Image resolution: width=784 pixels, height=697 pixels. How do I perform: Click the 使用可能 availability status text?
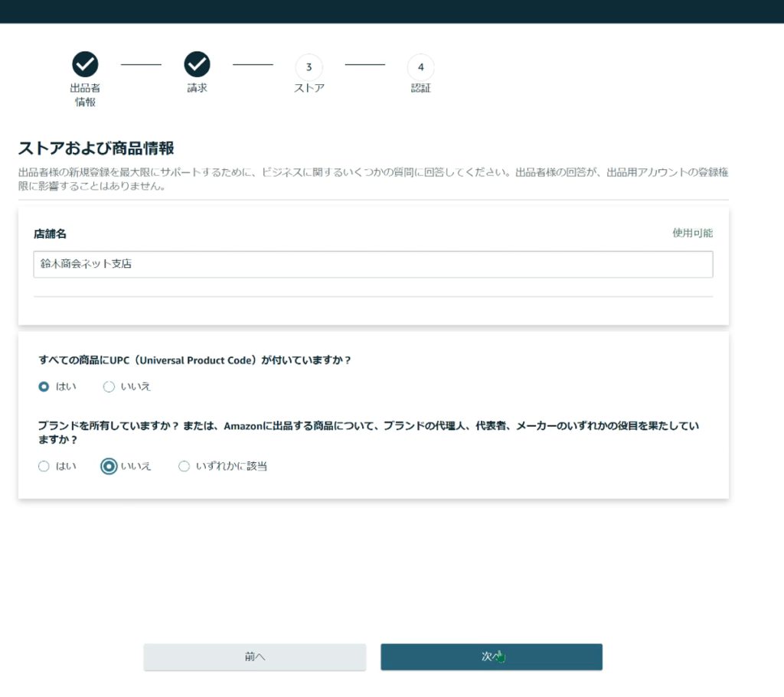[692, 233]
